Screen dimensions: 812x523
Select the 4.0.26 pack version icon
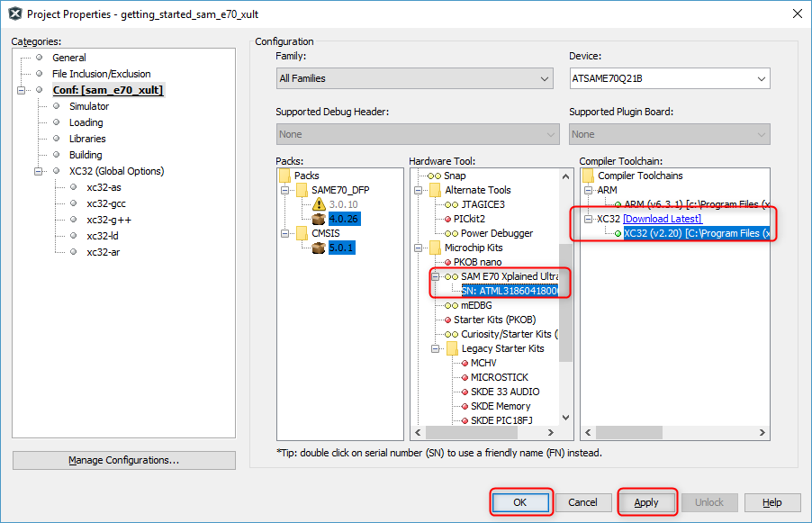click(318, 219)
